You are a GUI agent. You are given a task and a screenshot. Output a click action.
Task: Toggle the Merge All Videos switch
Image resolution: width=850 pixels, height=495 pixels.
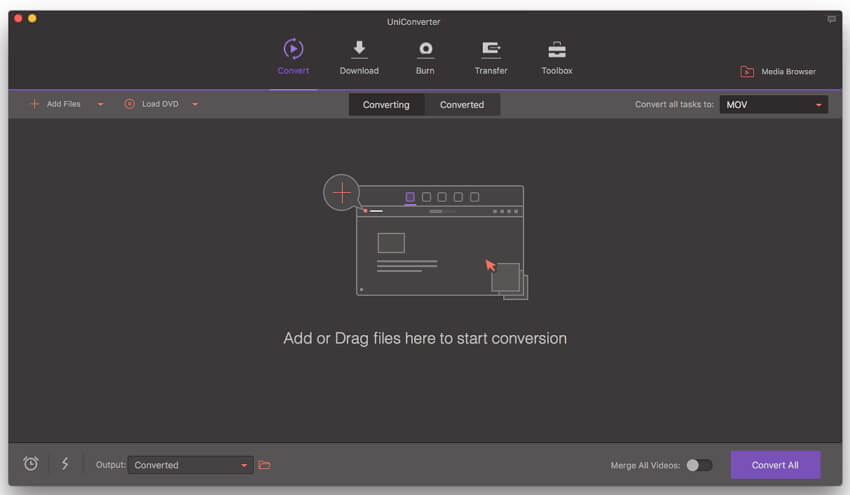pos(700,465)
